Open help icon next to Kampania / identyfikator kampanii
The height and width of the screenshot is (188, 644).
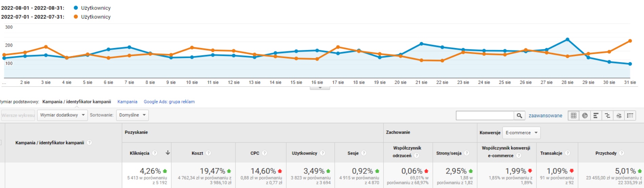[89, 143]
